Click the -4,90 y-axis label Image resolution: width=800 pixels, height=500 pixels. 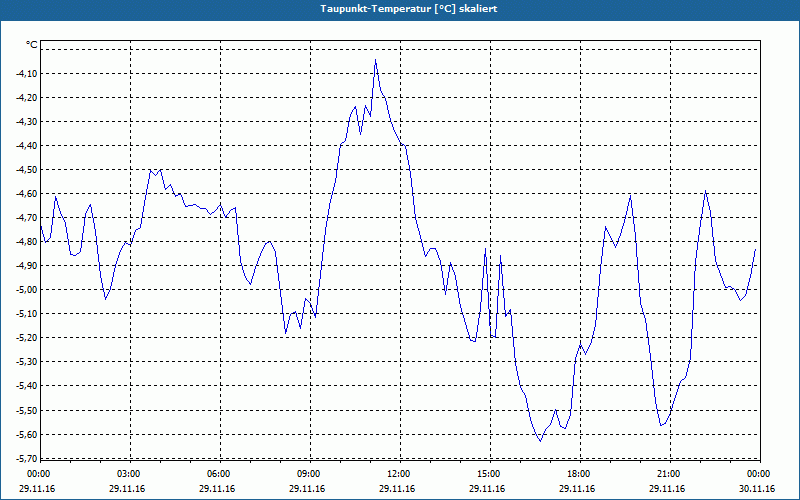pos(27,265)
